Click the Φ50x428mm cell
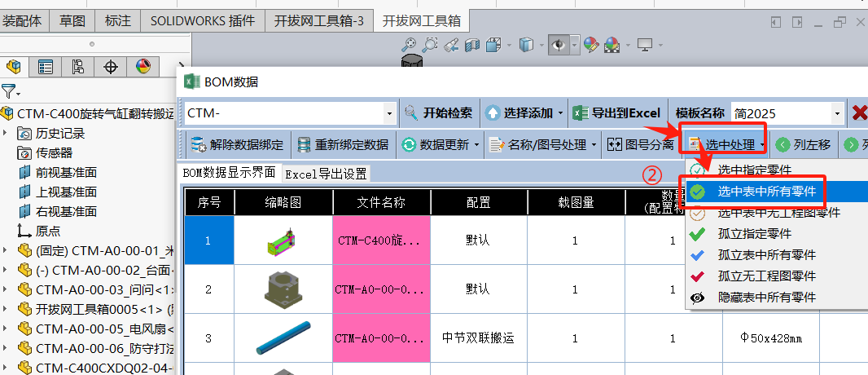Image resolution: width=868 pixels, height=375 pixels. click(770, 337)
